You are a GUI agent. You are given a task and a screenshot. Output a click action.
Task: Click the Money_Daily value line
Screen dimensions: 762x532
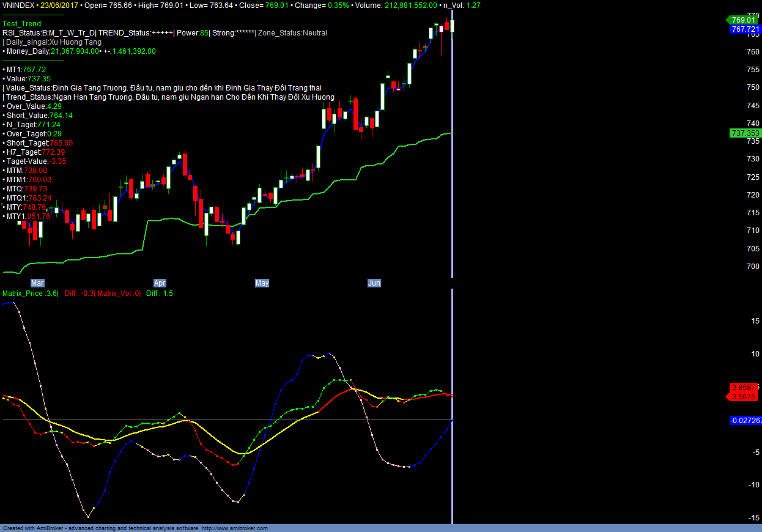(x=81, y=51)
